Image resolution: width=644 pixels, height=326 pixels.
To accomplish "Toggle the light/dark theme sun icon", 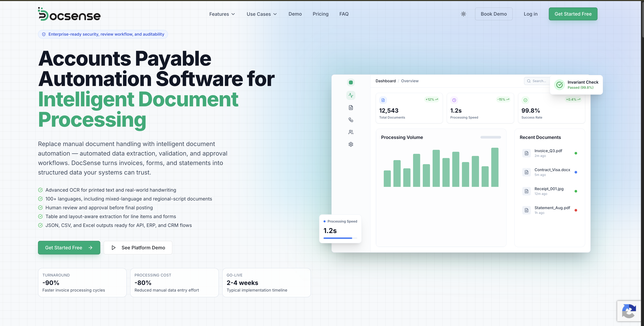I will (463, 14).
